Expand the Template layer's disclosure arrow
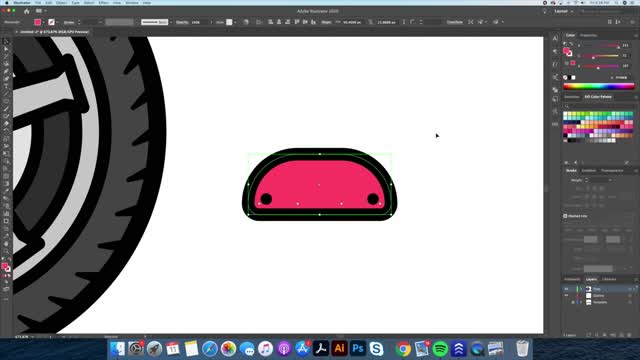 [x=581, y=302]
